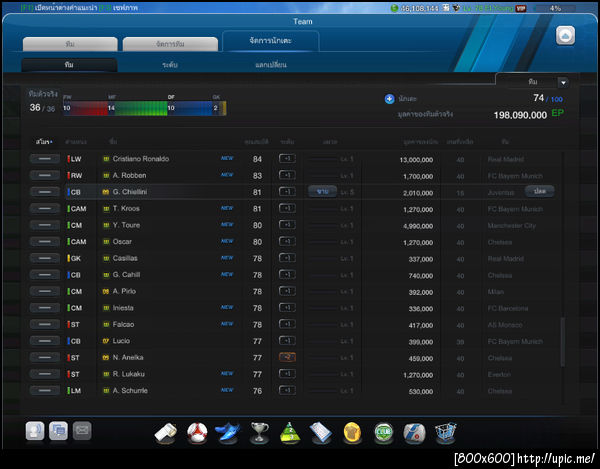The height and width of the screenshot is (469, 600).
Task: Click the blue ticket card icon
Action: point(321,433)
